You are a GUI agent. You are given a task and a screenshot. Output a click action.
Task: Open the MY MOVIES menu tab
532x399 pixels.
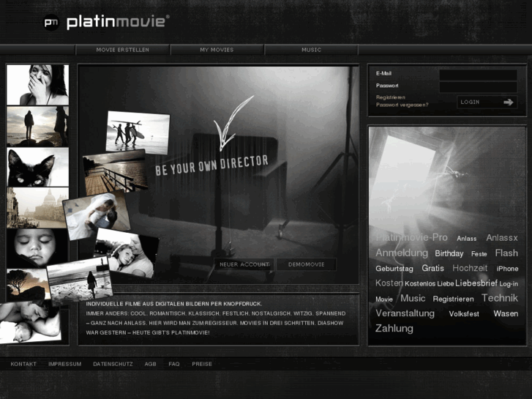point(217,50)
